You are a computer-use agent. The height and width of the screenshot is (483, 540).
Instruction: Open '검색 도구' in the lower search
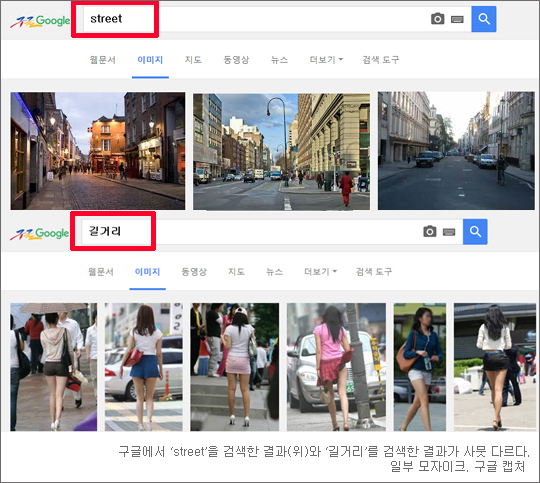(x=374, y=271)
